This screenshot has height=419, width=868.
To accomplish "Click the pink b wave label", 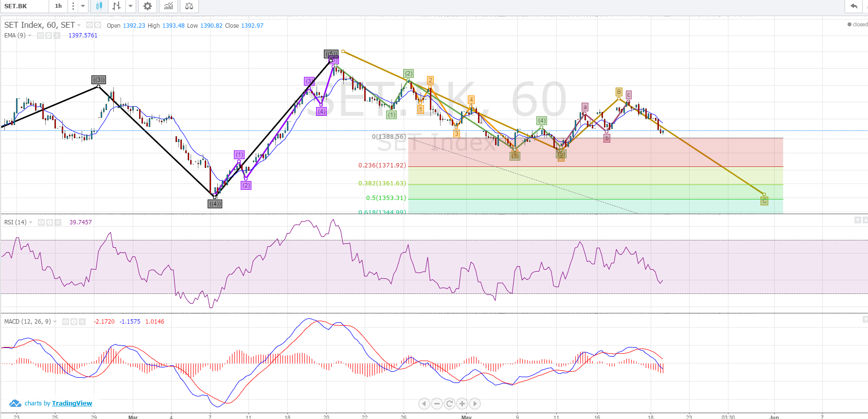I will tap(607, 138).
